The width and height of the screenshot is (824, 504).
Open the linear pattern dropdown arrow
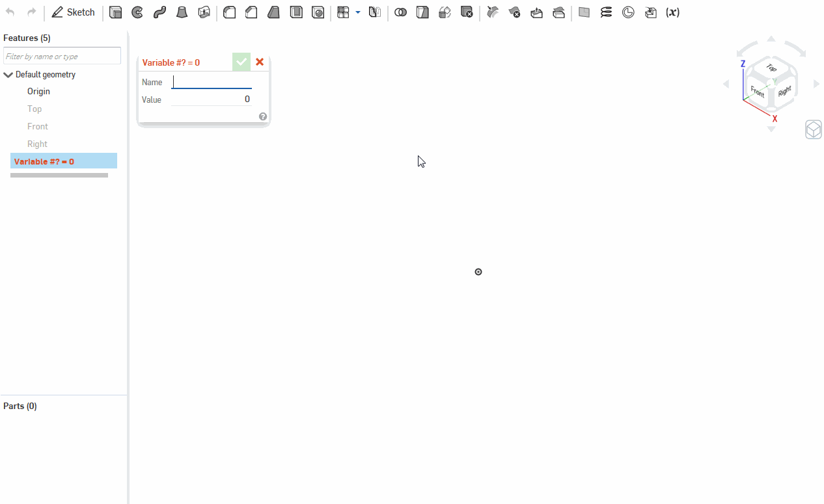[x=359, y=12]
